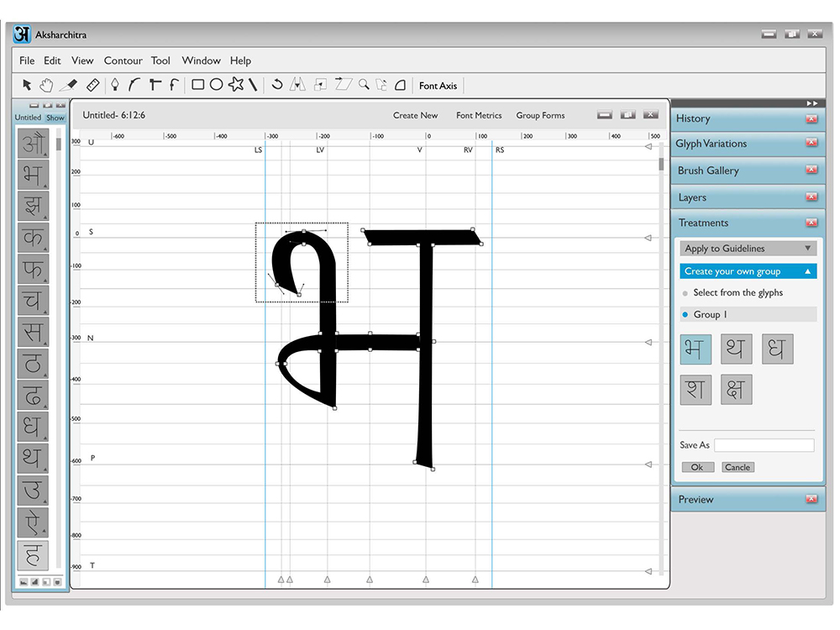The image size is (840, 630).
Task: Close the Layers panel with its red X
Action: 811,197
